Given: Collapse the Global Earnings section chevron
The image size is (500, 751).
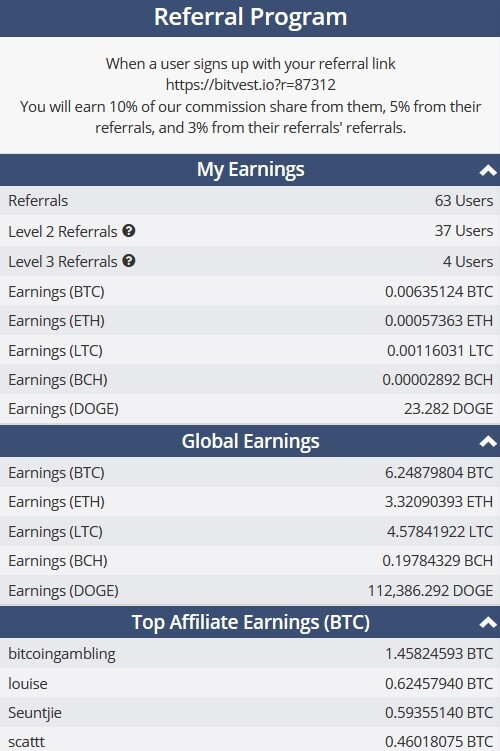Looking at the screenshot, I should point(488,441).
